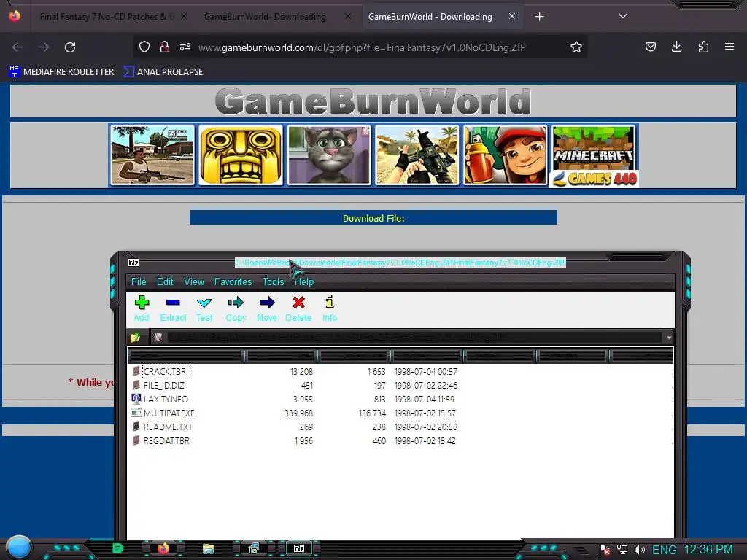Open the Favorites menu in 7-Zip

(x=233, y=282)
